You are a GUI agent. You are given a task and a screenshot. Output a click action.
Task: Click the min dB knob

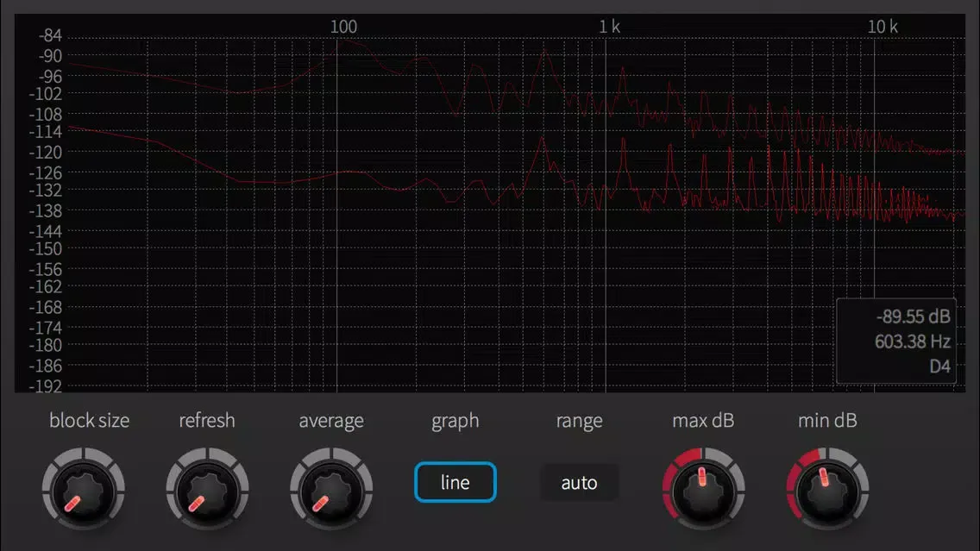(x=827, y=489)
